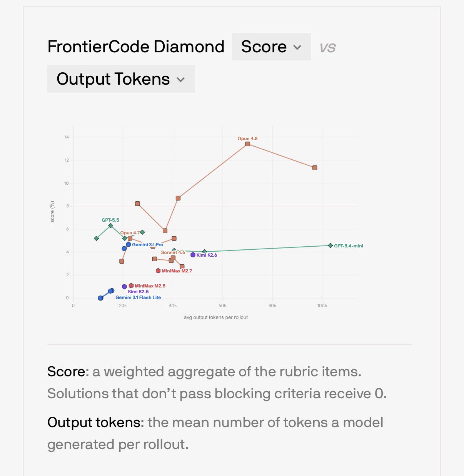Click the Opus 4.8 peak data point
464x476 pixels.
247,144
